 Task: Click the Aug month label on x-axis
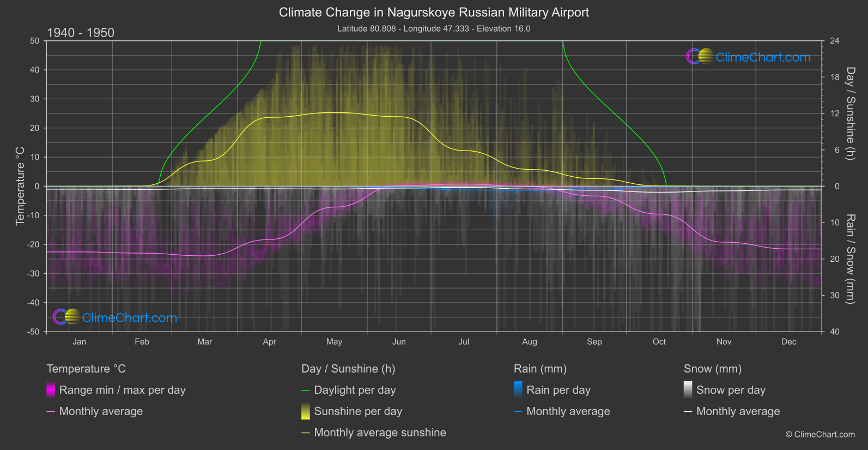[x=530, y=341]
